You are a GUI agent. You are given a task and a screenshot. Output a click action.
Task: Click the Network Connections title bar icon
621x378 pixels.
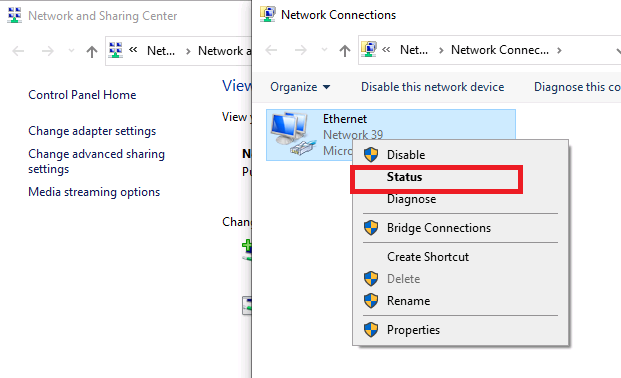(x=267, y=14)
